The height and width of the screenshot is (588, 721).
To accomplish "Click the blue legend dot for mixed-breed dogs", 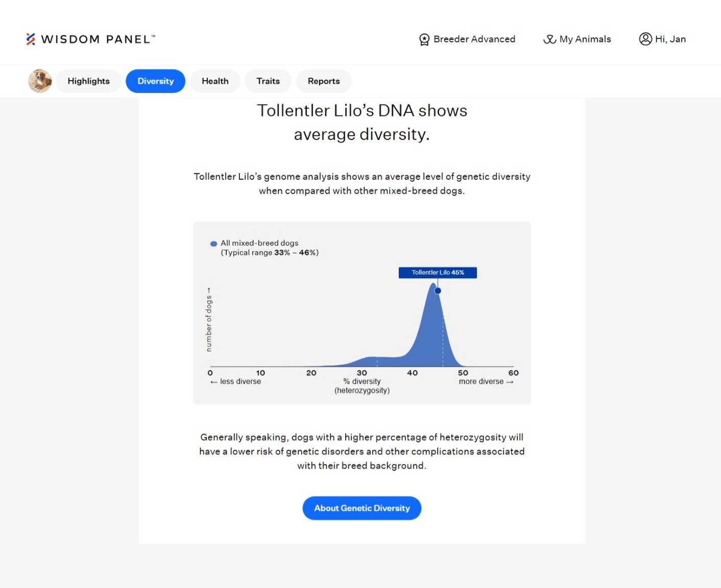I will point(214,243).
